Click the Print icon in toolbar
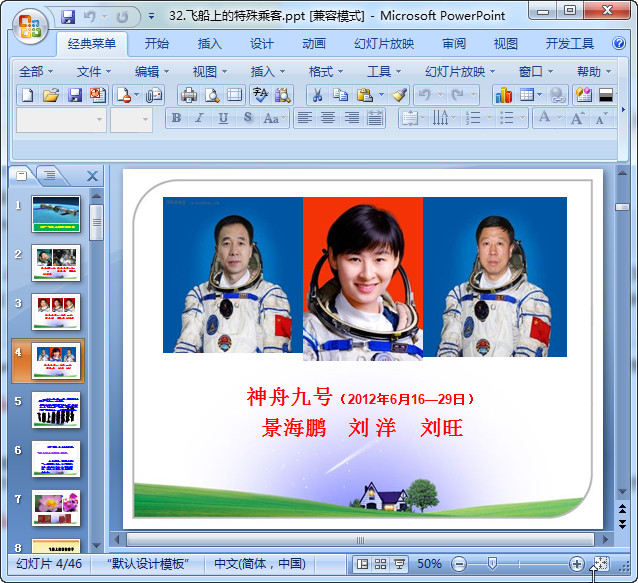Viewport: 638px width, 583px height. coord(189,95)
